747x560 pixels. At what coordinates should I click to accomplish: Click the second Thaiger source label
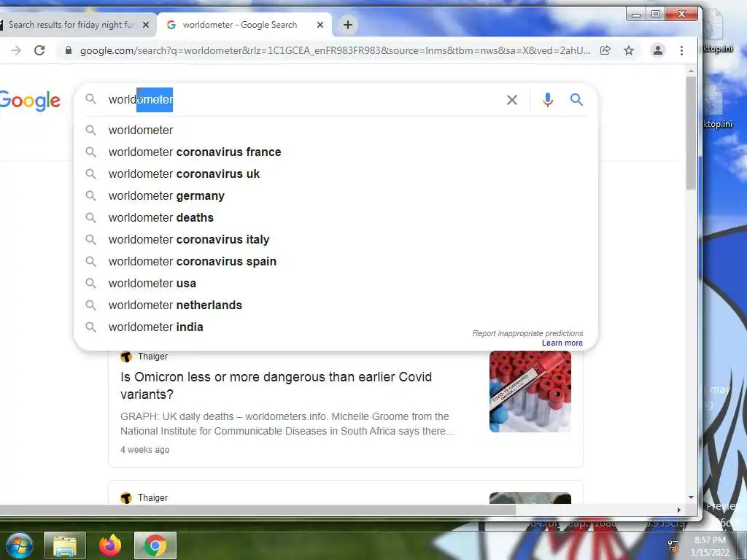point(153,497)
